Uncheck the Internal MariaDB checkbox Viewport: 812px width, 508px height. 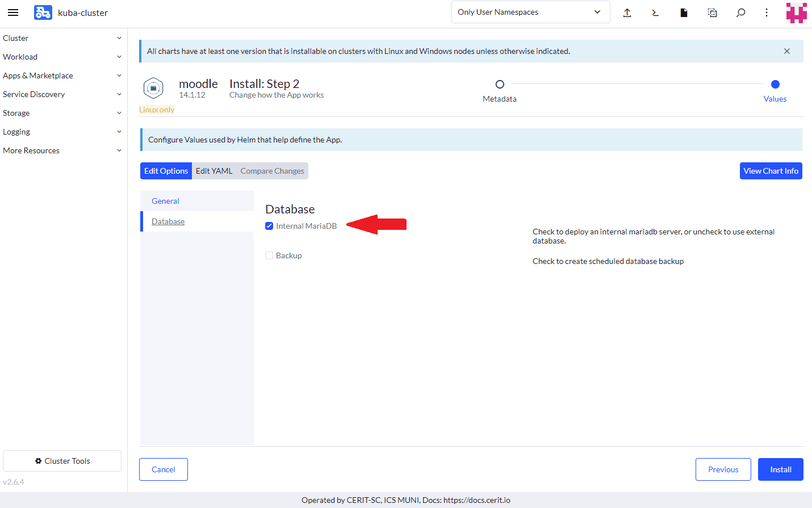(x=269, y=226)
